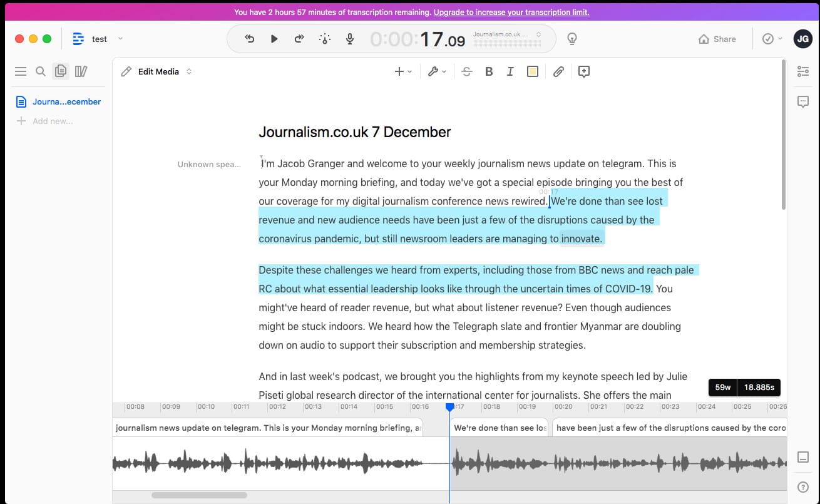Click the skip back arrow icon
Viewport: 820px width, 504px height.
click(249, 39)
